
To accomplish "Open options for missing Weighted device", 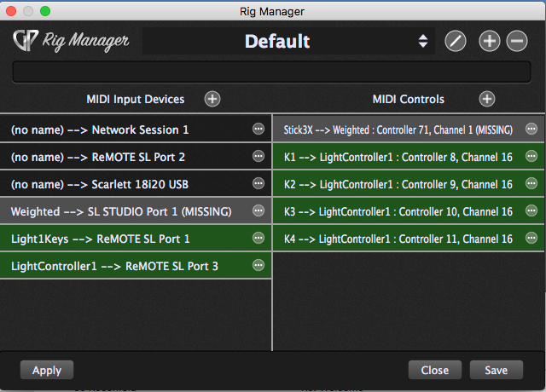I will (x=258, y=211).
